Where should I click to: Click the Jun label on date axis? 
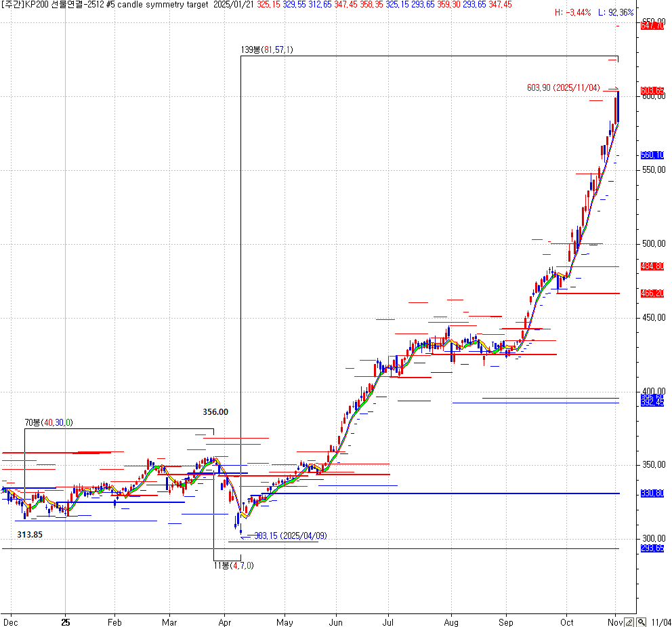click(335, 622)
